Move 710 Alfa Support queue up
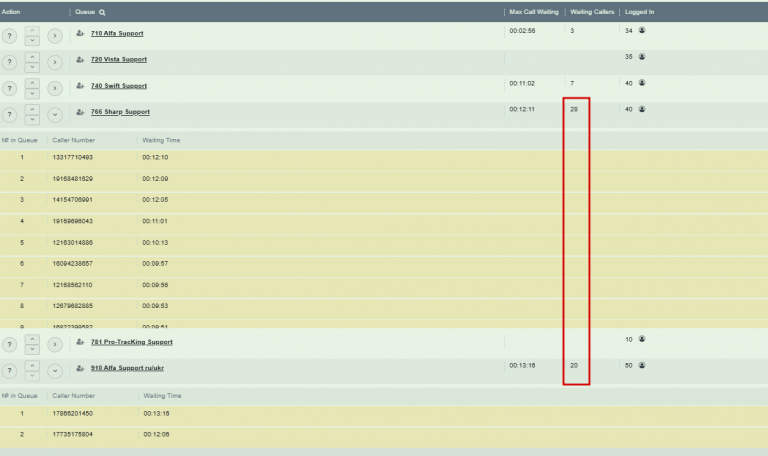768x456 pixels. [32, 31]
